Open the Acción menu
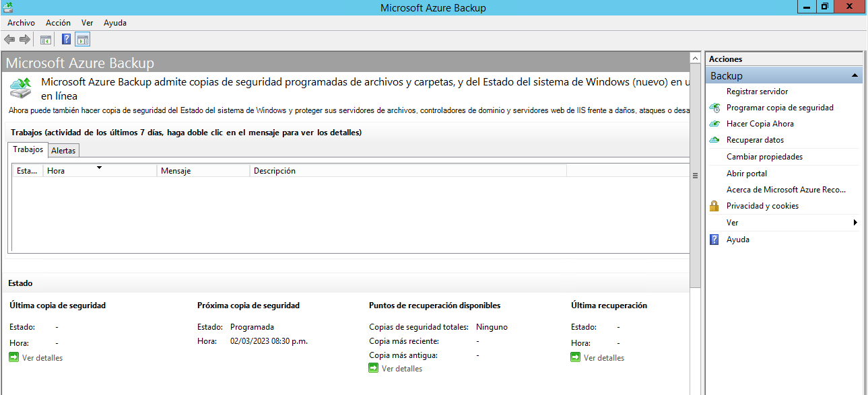The image size is (868, 395). pyautogui.click(x=58, y=22)
